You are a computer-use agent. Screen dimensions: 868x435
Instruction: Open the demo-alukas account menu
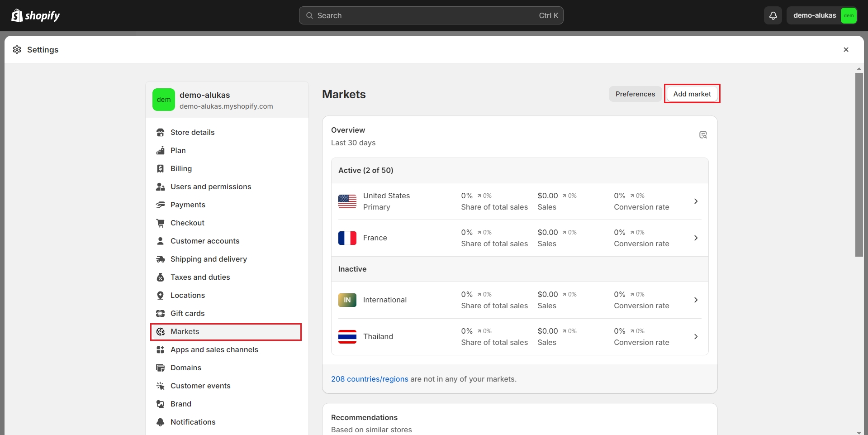click(822, 15)
